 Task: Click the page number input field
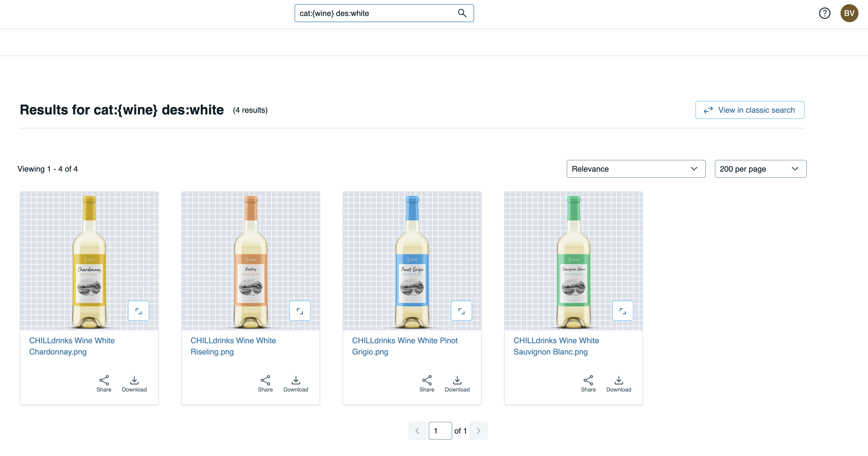(440, 430)
